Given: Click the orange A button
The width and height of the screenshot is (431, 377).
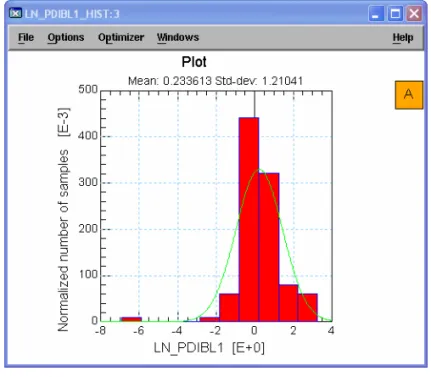Looking at the screenshot, I should 409,95.
